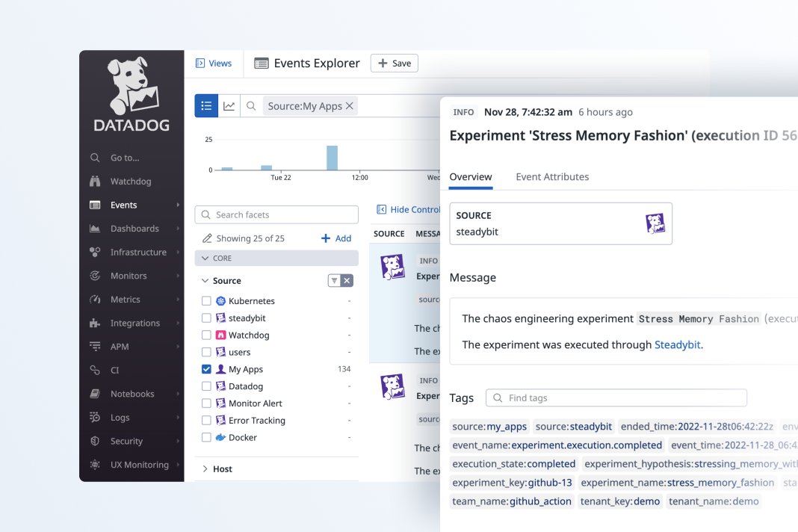Hide the facet controls panel

pos(409,209)
